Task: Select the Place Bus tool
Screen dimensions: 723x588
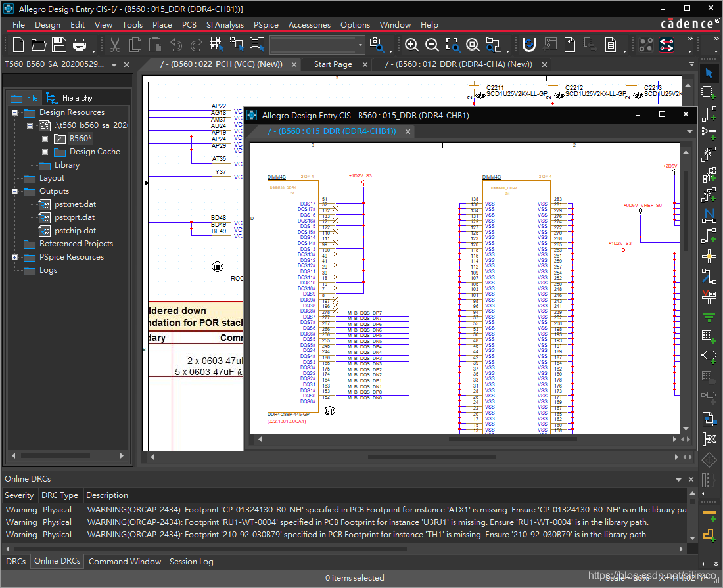Action: click(x=709, y=235)
